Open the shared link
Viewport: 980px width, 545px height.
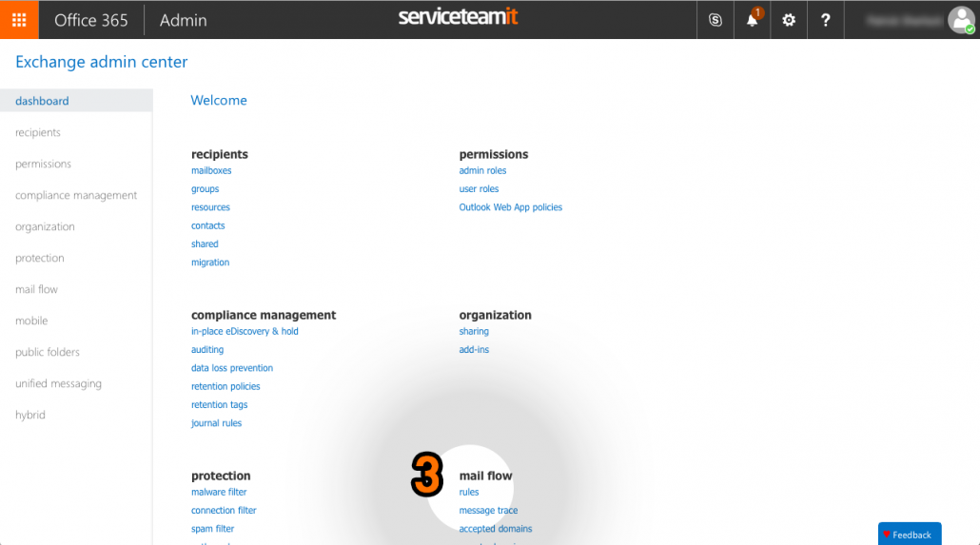205,243
